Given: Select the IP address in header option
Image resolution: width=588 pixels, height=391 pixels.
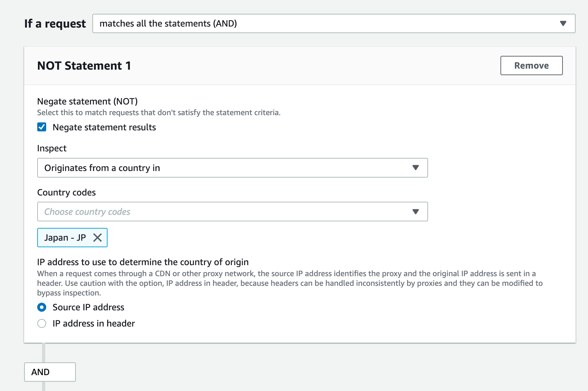Looking at the screenshot, I should coord(42,323).
